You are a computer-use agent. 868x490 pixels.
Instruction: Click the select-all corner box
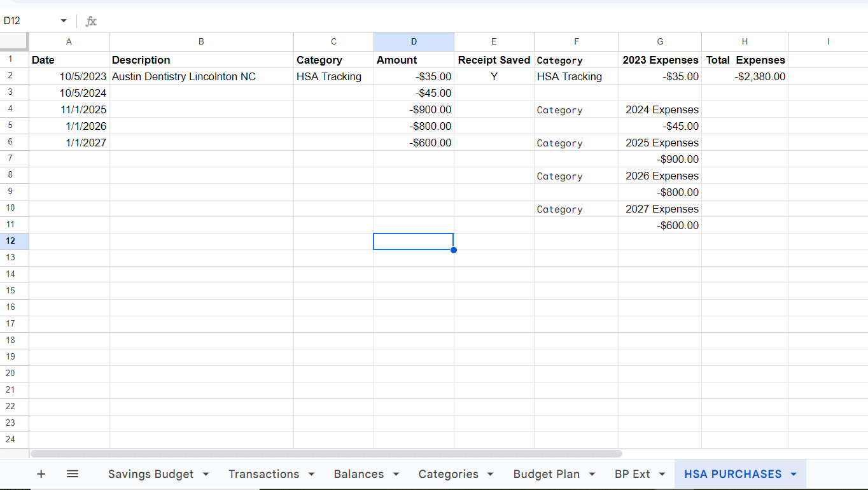14,41
